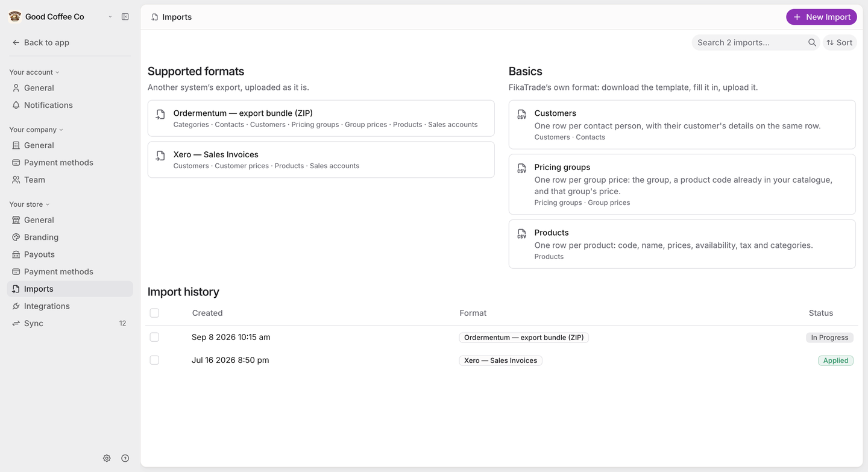Click the Customers CSV file icon
Image resolution: width=868 pixels, height=472 pixels.
(521, 114)
